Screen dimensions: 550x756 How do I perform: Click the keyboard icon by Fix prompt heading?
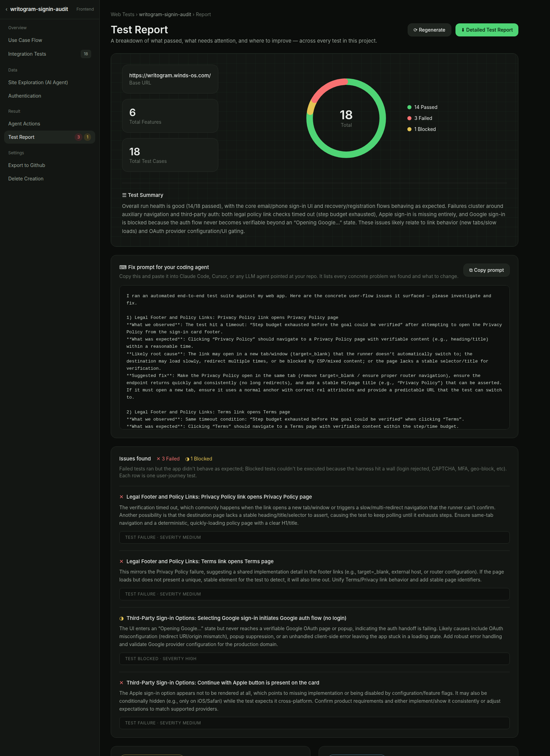tap(123, 267)
